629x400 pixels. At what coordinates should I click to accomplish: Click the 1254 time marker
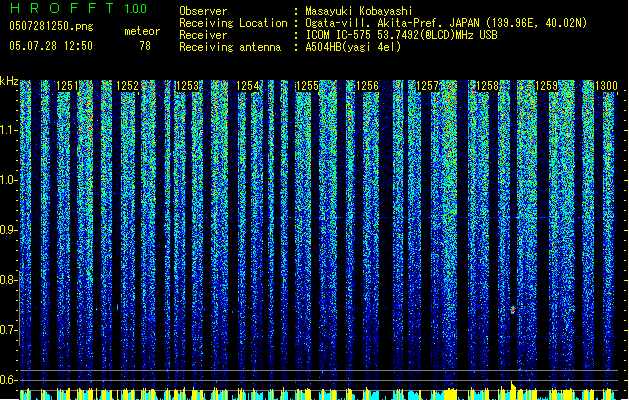click(x=248, y=86)
